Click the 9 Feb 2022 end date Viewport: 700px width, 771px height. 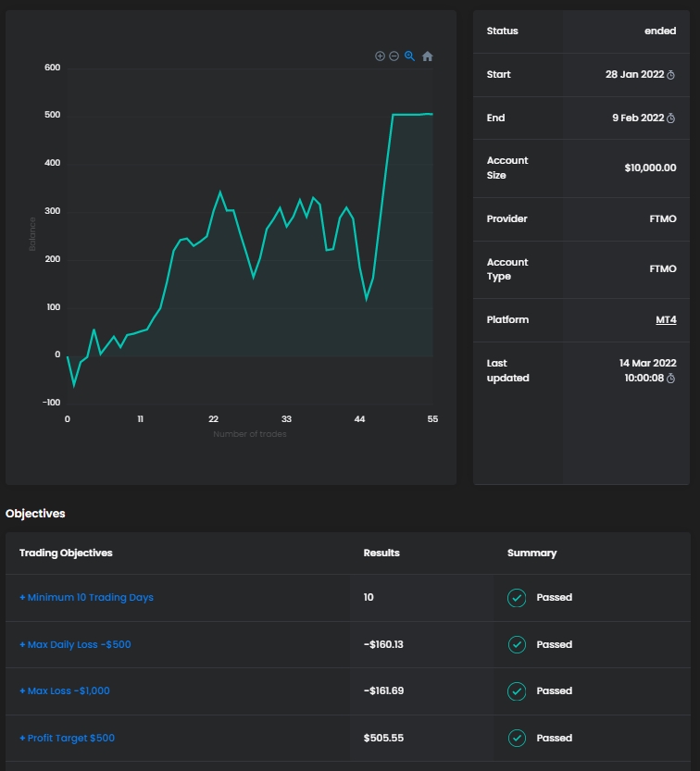coord(638,118)
